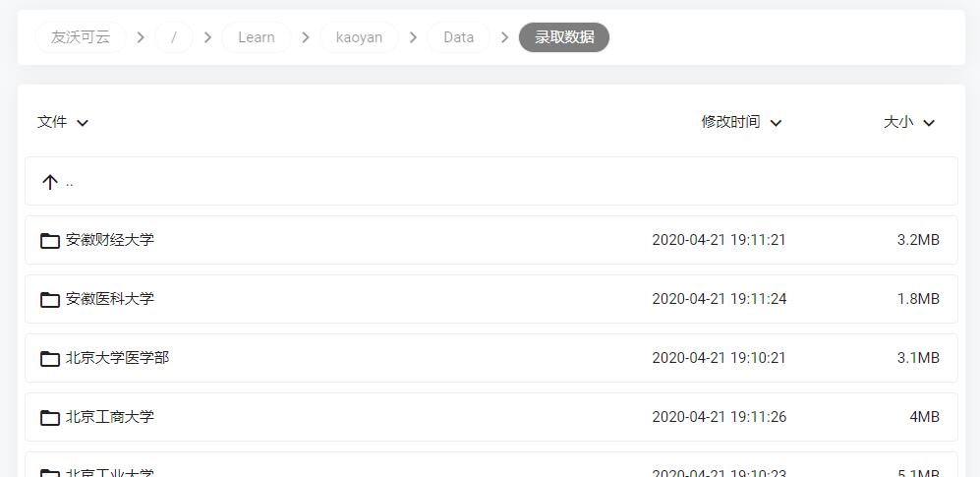Sort by 修改时间 column chevron
The height and width of the screenshot is (477, 980).
[x=776, y=123]
